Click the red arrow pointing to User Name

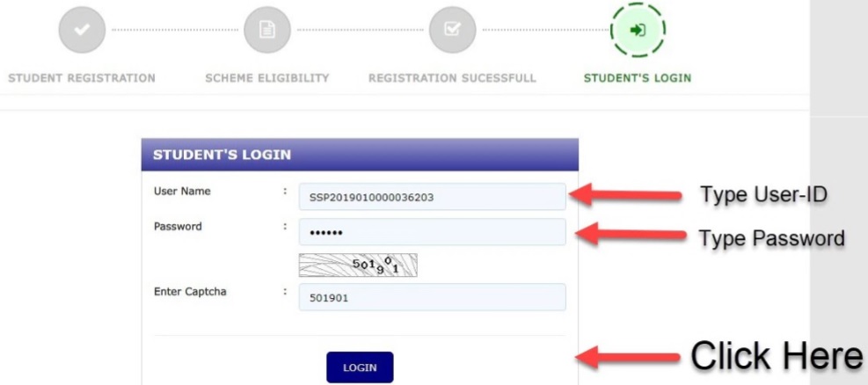point(627,194)
